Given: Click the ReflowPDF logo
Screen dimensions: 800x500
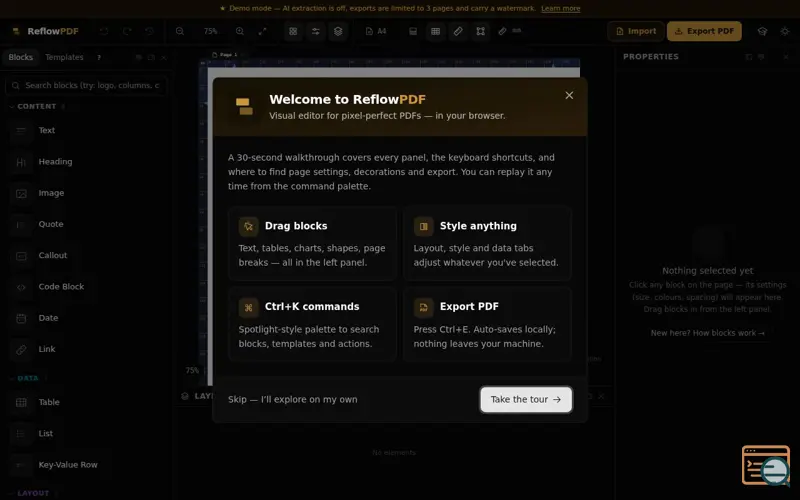Looking at the screenshot, I should (45, 31).
